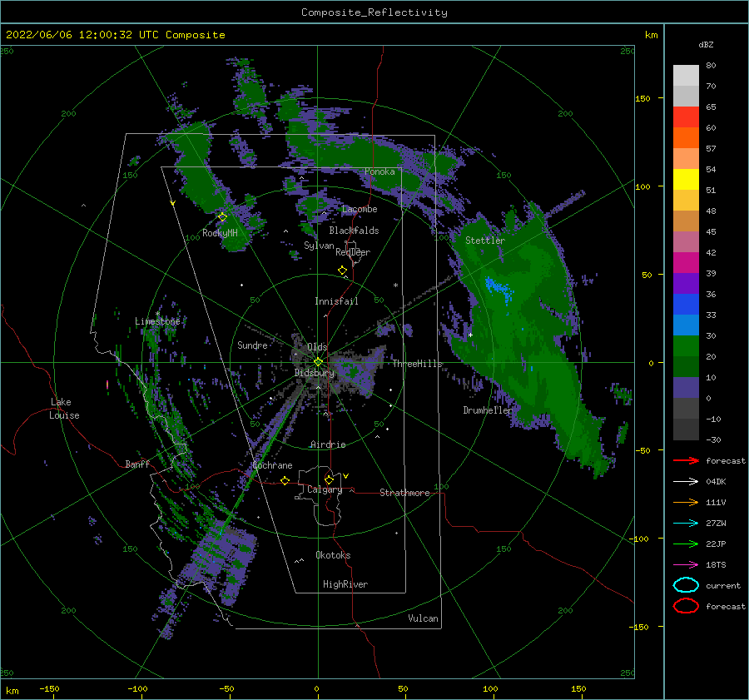
Task: Select the dark orange swatch below 60
Action: [686, 137]
